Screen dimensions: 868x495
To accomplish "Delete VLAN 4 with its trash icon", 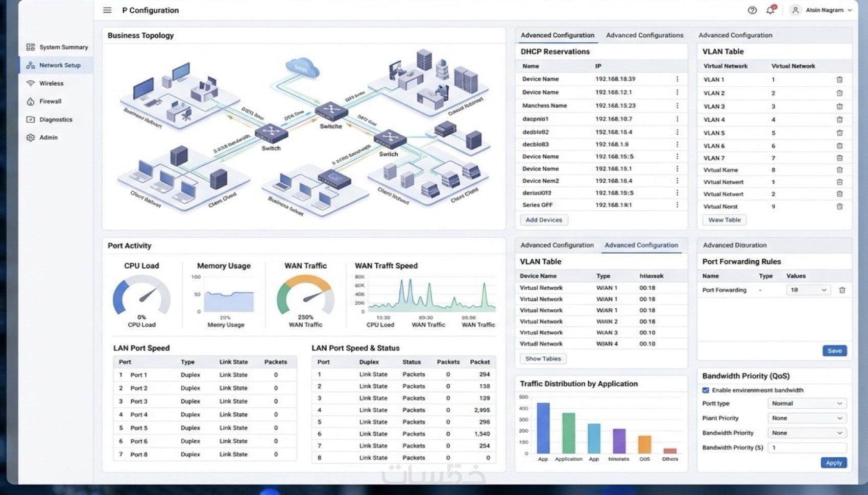I will (839, 120).
